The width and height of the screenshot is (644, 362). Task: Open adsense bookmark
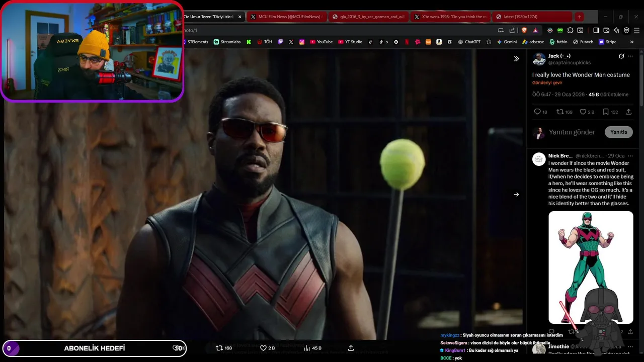[533, 42]
